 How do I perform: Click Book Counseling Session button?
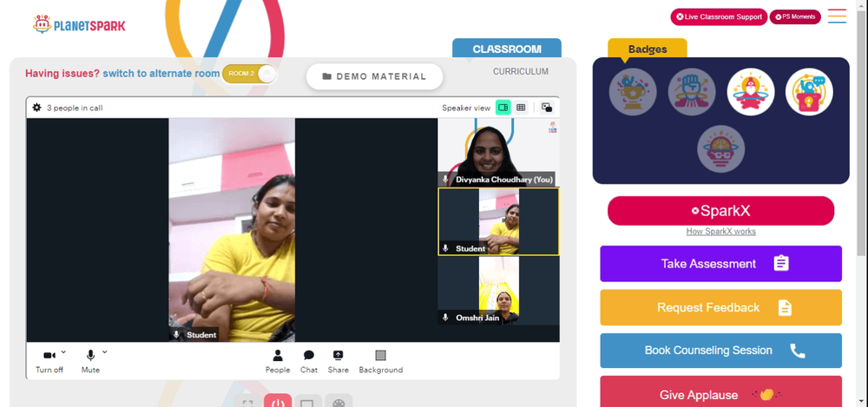tap(720, 351)
